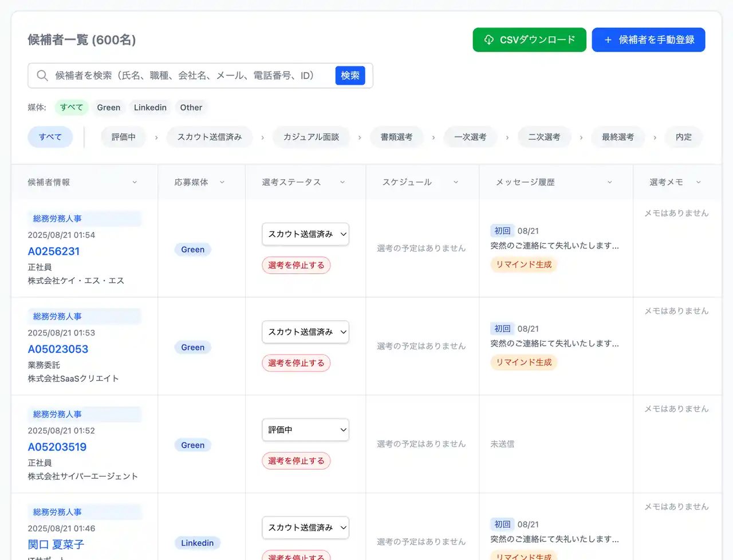Viewport: 733px width, 560px height.
Task: Click the sort chevron beside 応募媒体 header
Action: (x=222, y=183)
